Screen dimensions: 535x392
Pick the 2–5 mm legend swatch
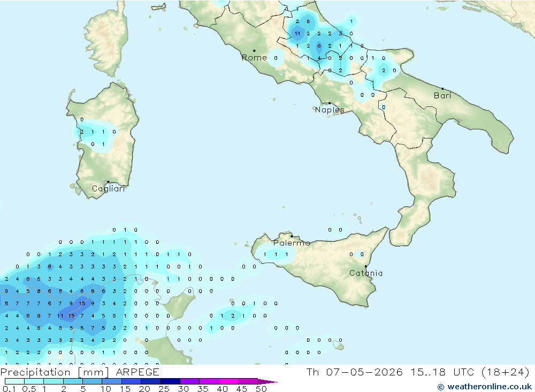point(73,381)
